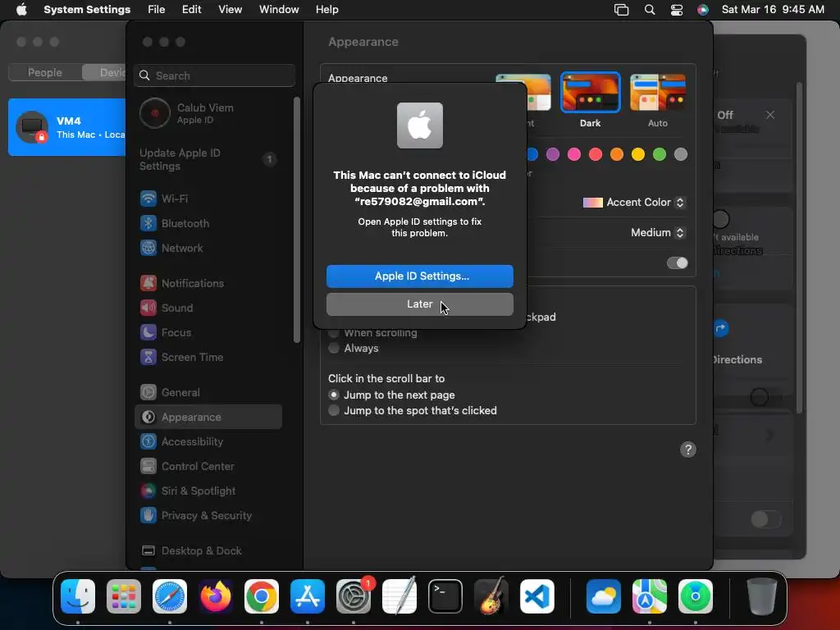Open Siri & Spotlight icon
The width and height of the screenshot is (840, 630).
tap(148, 491)
